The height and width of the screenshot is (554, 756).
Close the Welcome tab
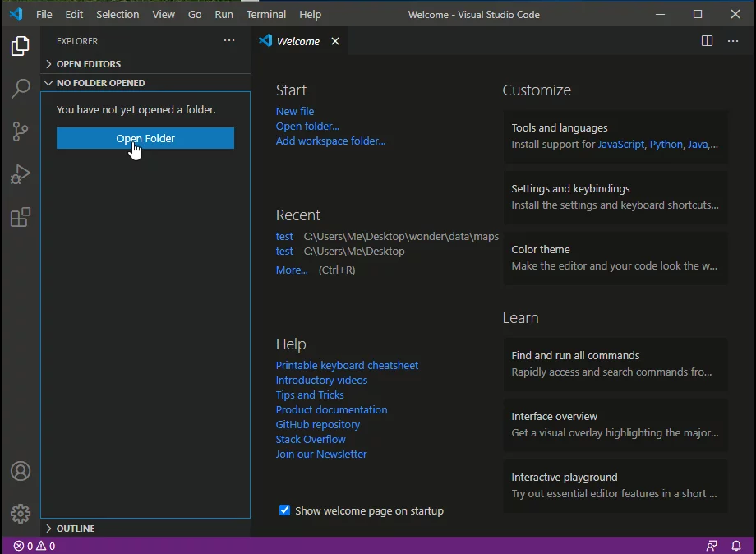click(x=335, y=41)
